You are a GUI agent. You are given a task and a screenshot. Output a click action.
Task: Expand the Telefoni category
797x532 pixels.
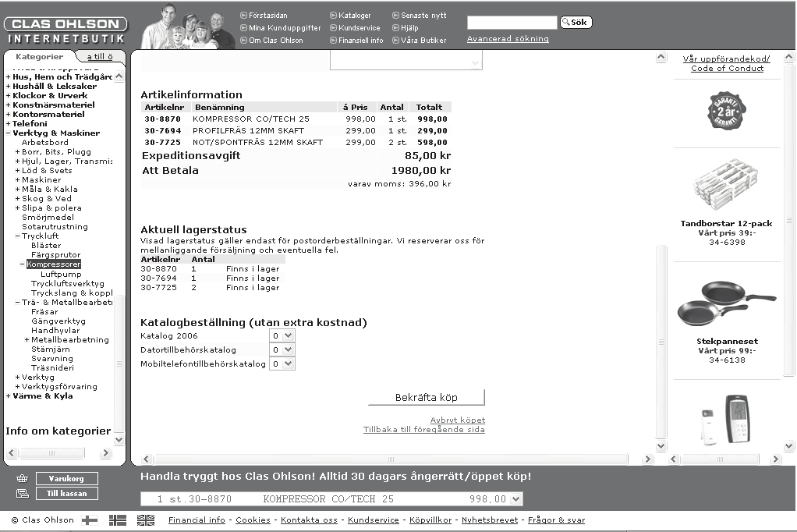click(8, 123)
